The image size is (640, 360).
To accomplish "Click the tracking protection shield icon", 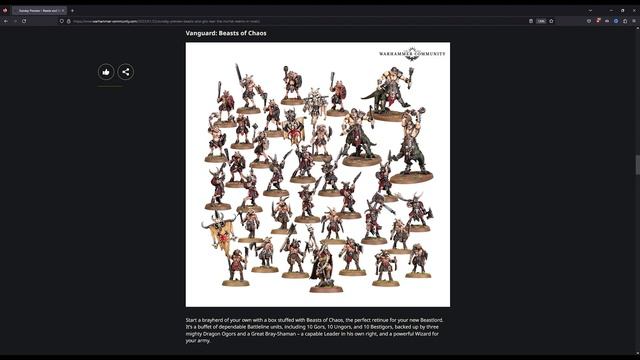I will pyautogui.click(x=62, y=21).
